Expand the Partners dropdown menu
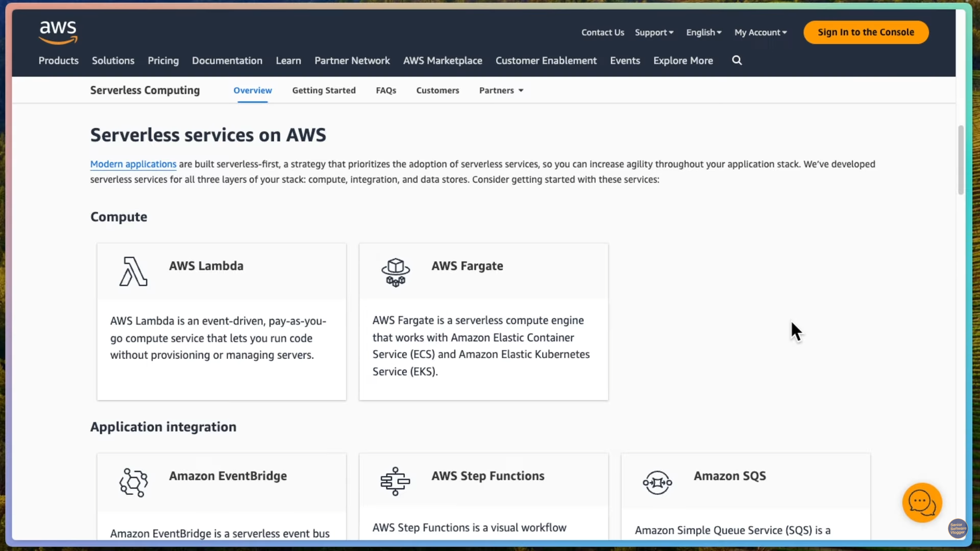 [501, 90]
